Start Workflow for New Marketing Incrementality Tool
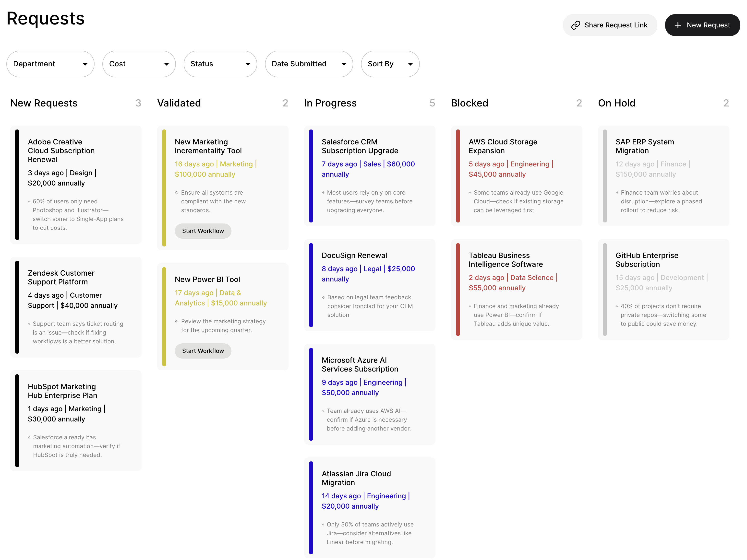 click(x=203, y=231)
